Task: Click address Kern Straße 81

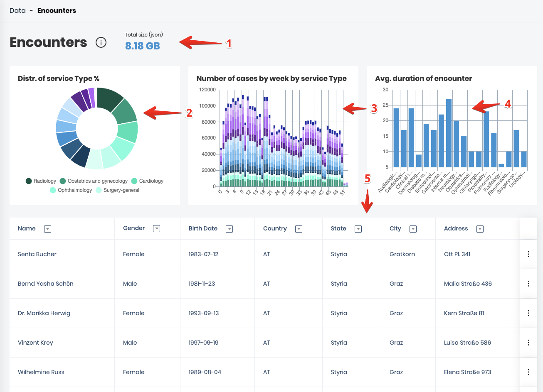Action: (464, 313)
